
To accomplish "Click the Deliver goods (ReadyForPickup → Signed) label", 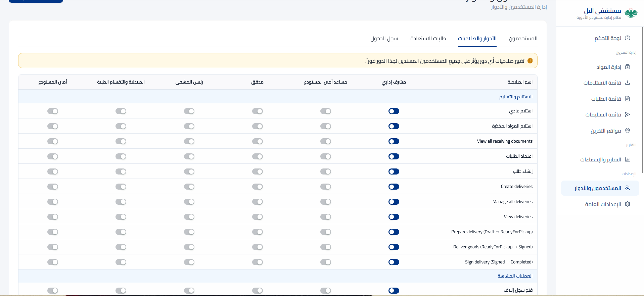I will point(493,247).
